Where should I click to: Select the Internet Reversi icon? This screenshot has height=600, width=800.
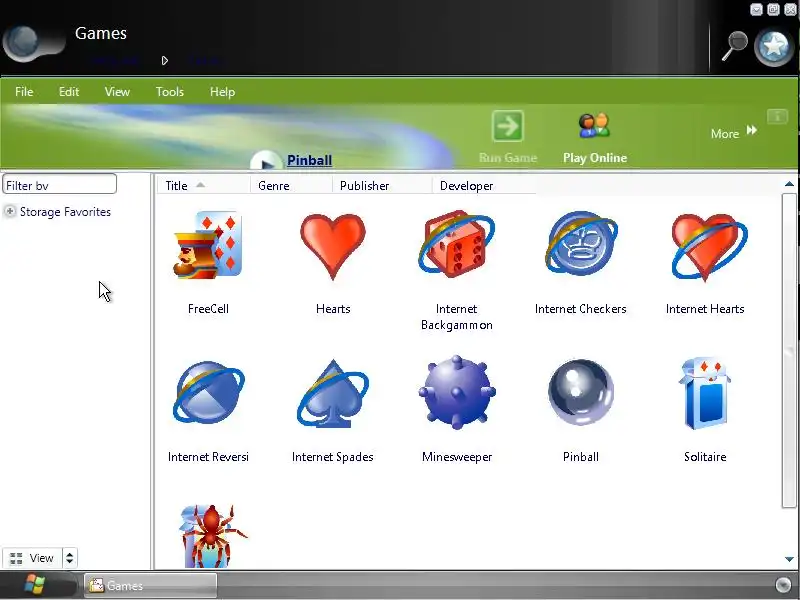209,392
